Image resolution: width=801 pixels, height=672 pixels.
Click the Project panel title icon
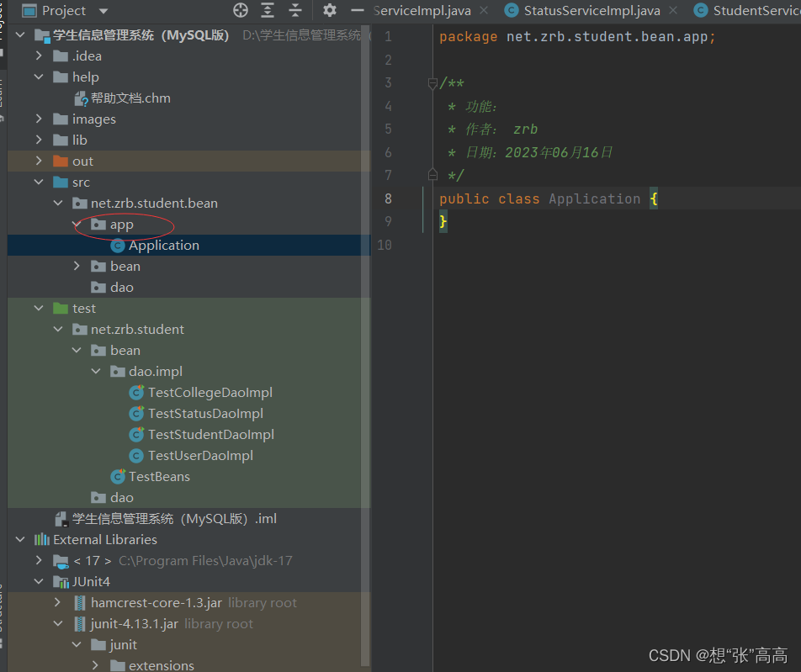29,11
